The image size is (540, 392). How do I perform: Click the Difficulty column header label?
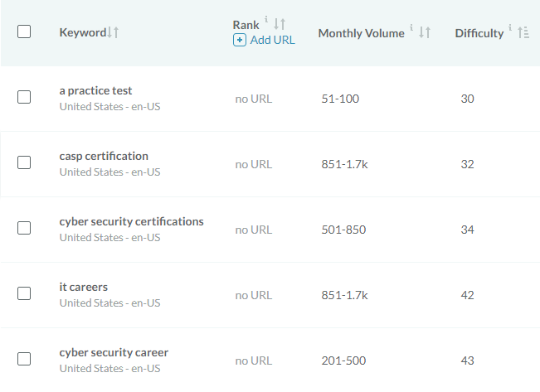[x=479, y=33]
